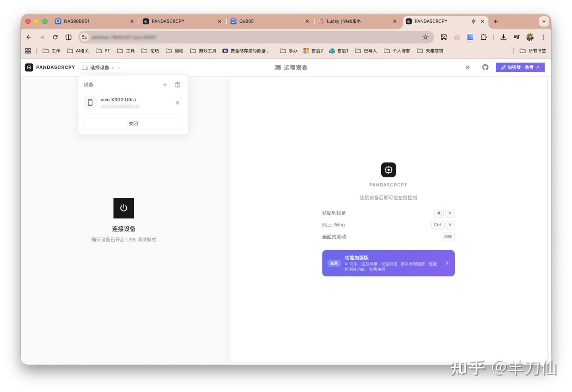Open the 论坛 bookmark folder

[150, 51]
